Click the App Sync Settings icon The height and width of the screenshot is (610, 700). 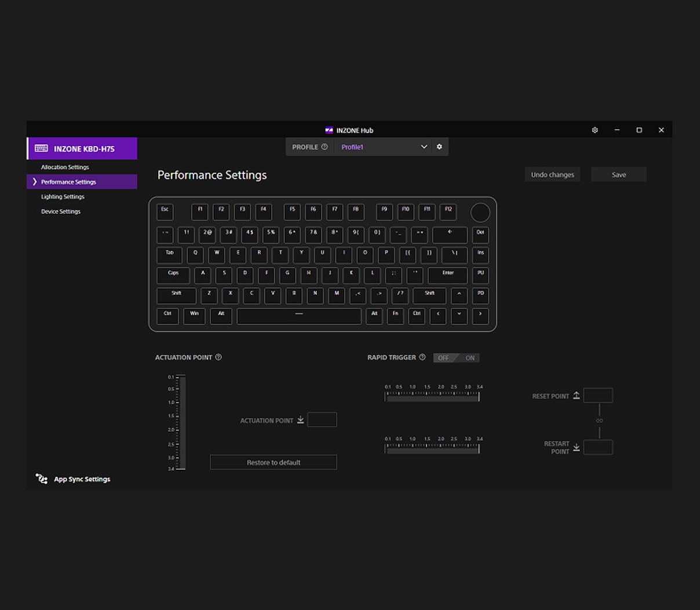(42, 478)
